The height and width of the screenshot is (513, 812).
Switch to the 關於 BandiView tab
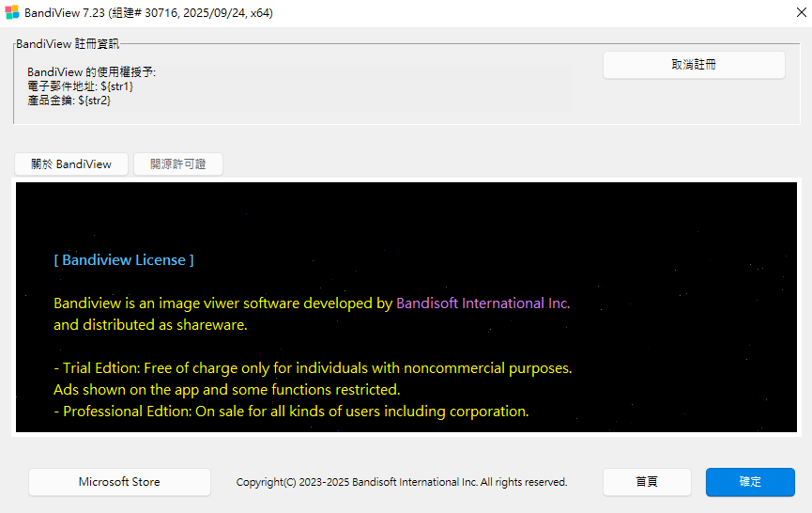tap(71, 164)
